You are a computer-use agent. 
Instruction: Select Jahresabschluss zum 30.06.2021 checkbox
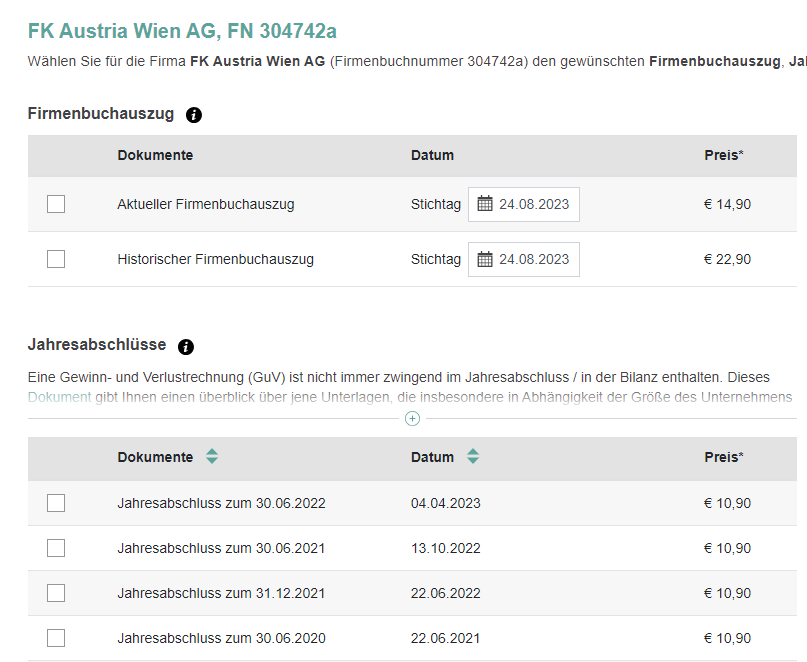56,548
